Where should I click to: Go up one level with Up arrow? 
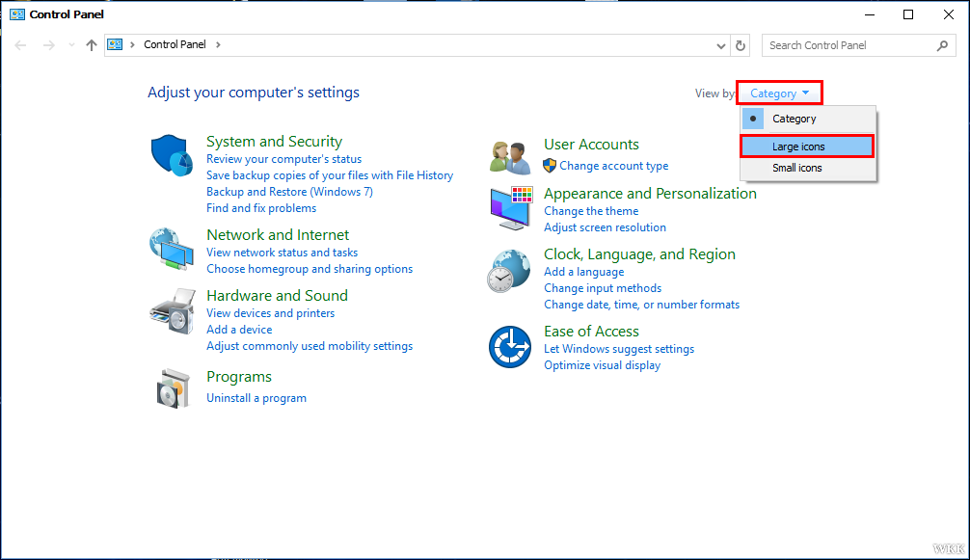pyautogui.click(x=92, y=45)
